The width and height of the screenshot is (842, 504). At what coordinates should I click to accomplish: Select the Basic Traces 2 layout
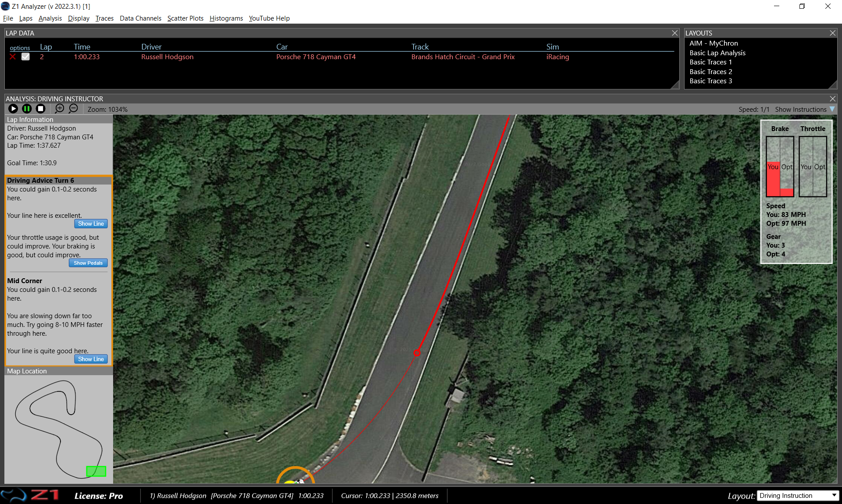[710, 72]
